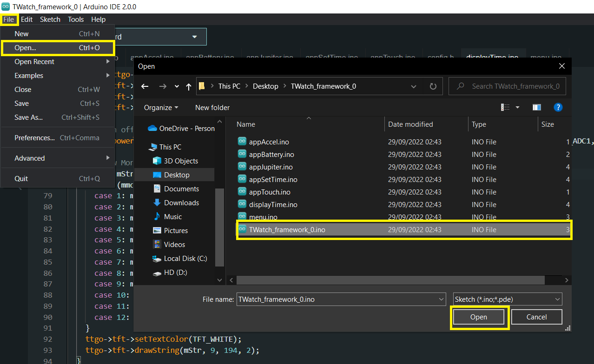This screenshot has height=364, width=594.
Task: Click the file list horizontal scrollbar
Action: [390, 280]
